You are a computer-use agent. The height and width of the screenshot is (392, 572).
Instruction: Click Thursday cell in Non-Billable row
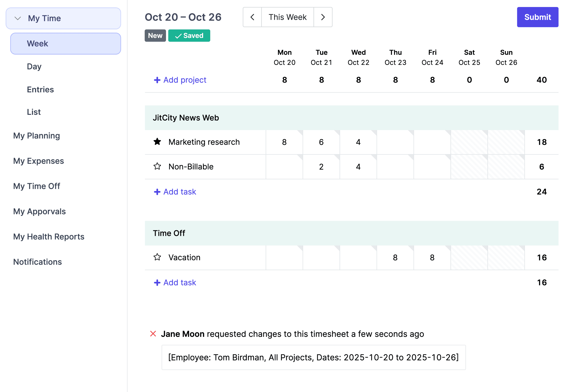(395, 167)
